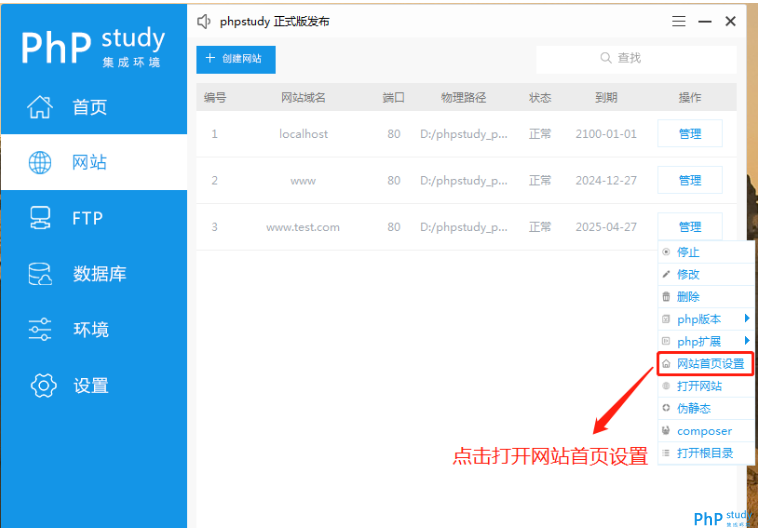Click the 创建网站 button

(x=236, y=59)
